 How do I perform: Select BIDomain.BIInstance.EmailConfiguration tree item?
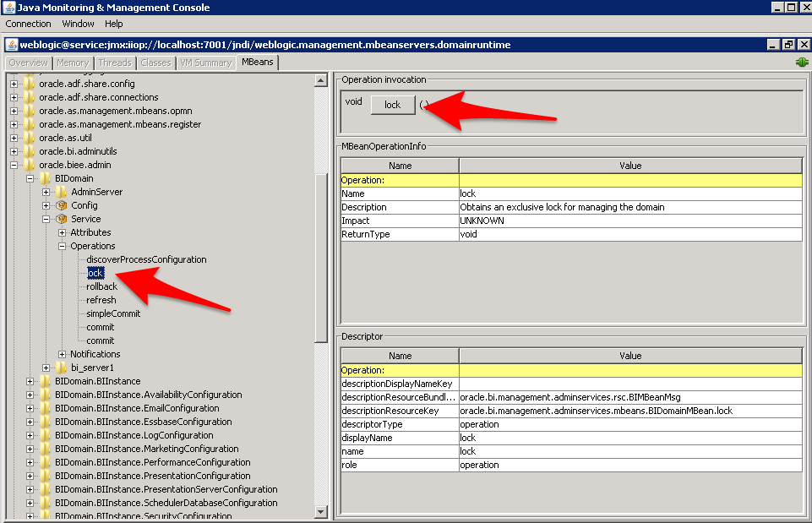[x=137, y=408]
